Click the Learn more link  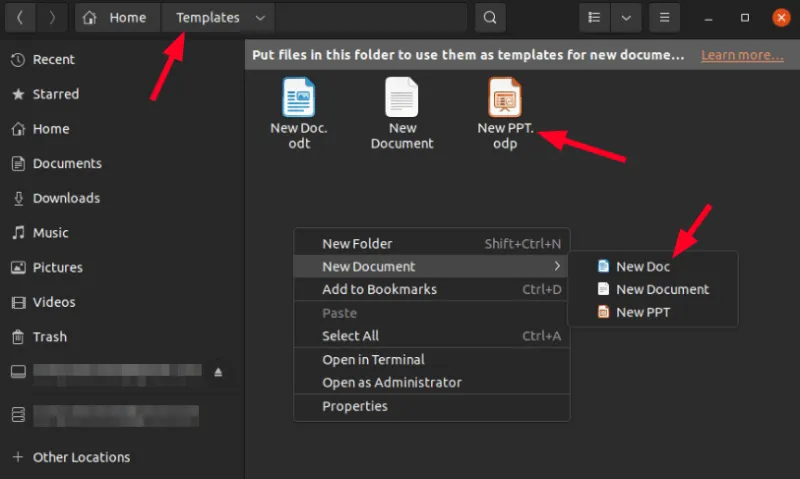(741, 55)
